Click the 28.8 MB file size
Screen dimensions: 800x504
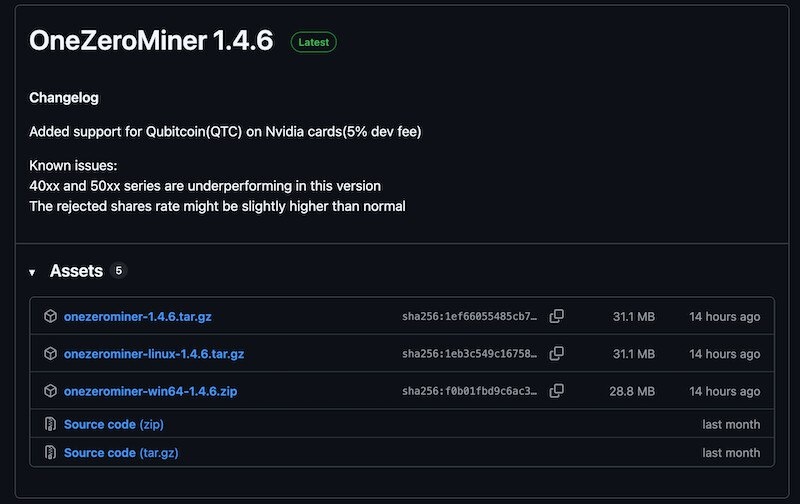click(x=632, y=391)
